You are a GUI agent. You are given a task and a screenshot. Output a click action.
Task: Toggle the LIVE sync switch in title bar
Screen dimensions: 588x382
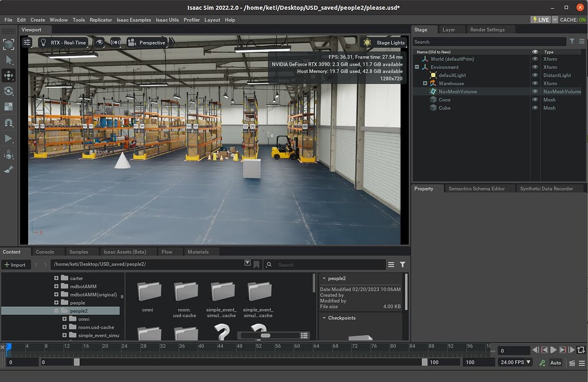click(540, 19)
